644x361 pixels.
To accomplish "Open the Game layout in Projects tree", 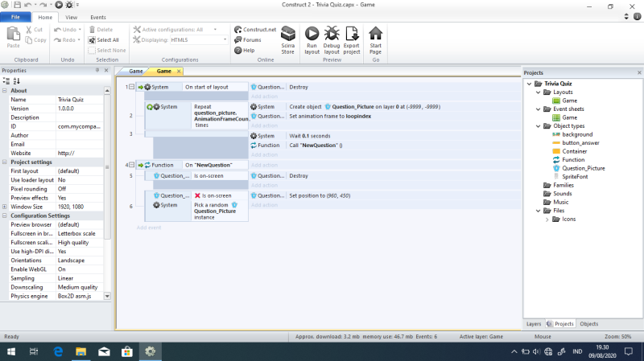I will click(x=569, y=101).
